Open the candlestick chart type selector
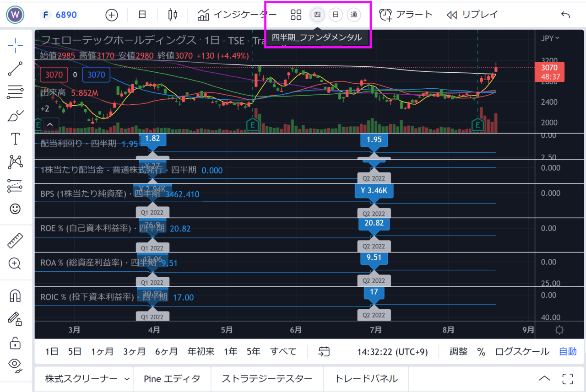Screen dimensions: 586x392 click(x=173, y=15)
